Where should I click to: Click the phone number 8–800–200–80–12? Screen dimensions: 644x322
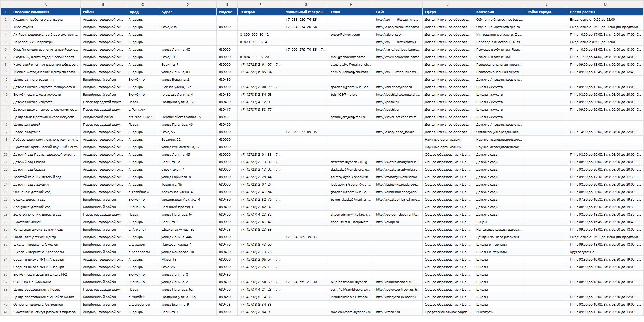[x=260, y=35]
